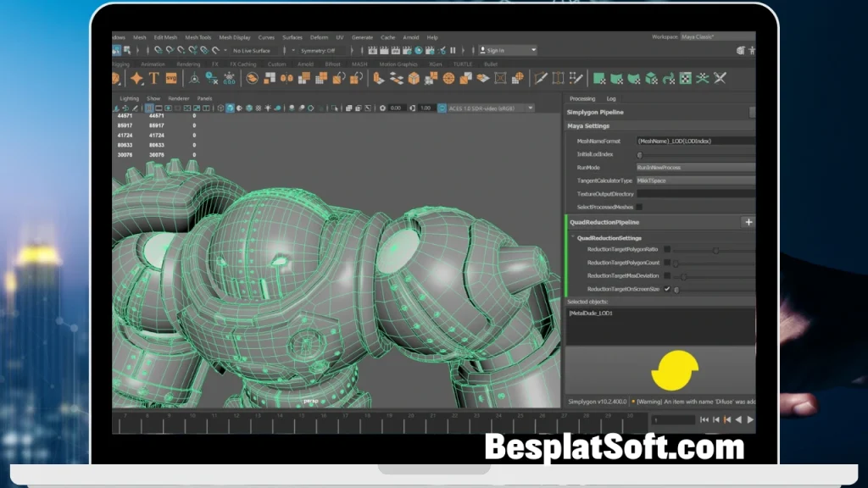This screenshot has width=868, height=488.
Task: Click the SVG tool icon in the shelf
Action: [x=172, y=79]
